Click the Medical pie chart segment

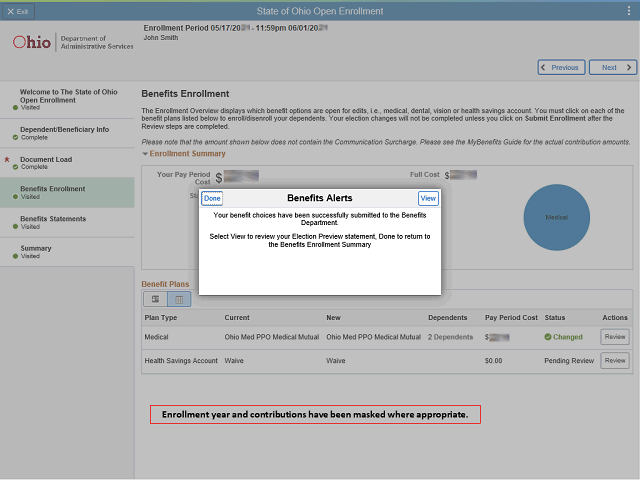[557, 217]
